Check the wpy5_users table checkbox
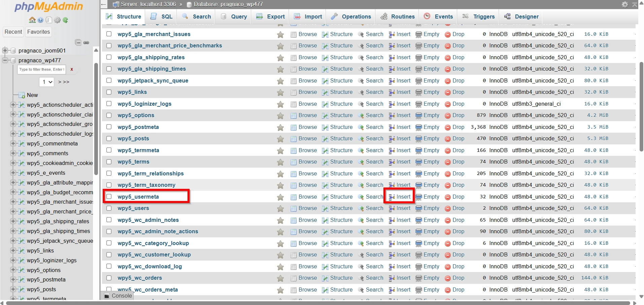Image resolution: width=644 pixels, height=305 pixels. pos(109,208)
